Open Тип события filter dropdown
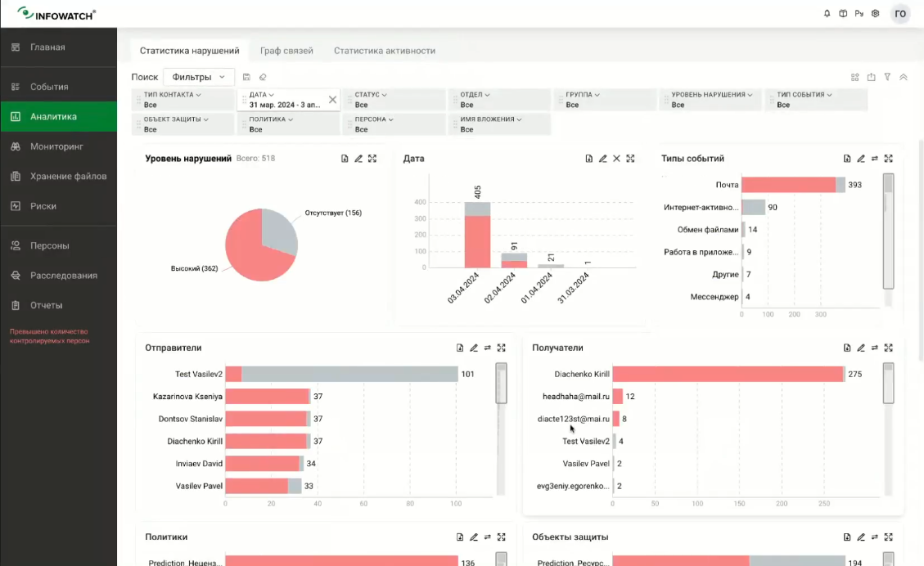Viewport: 924px width, 566px height. tap(816, 100)
